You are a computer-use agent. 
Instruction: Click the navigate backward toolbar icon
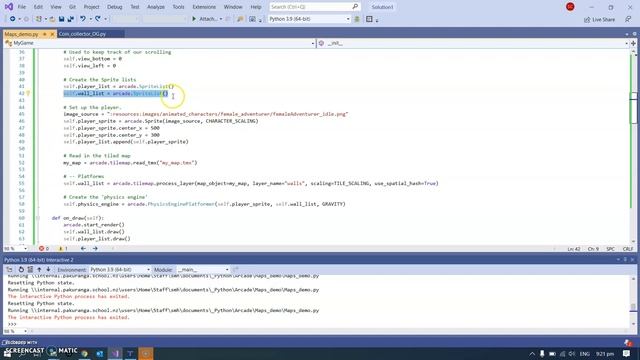pyautogui.click(x=13, y=19)
